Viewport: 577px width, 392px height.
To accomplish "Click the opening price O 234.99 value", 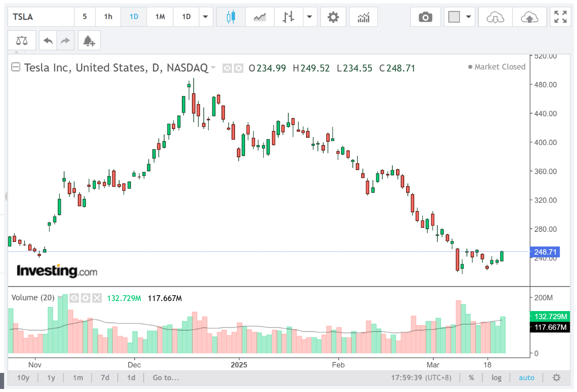I will [267, 68].
